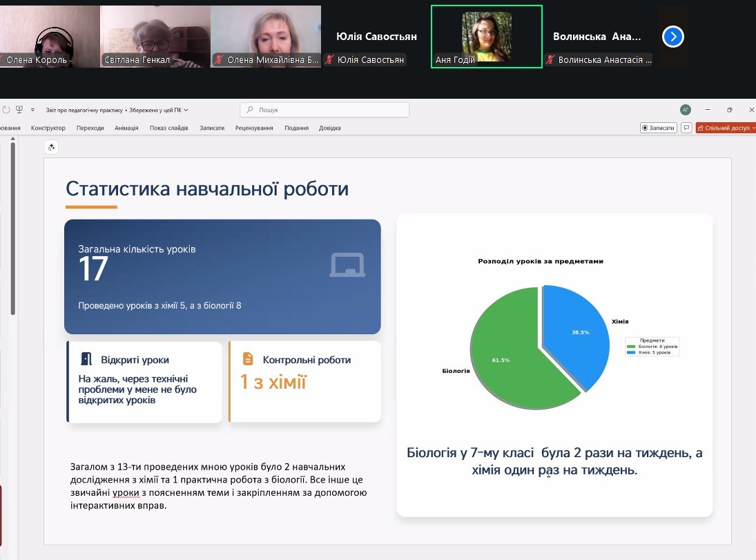Open the comments pane icon
This screenshot has width=756, height=560.
686,128
